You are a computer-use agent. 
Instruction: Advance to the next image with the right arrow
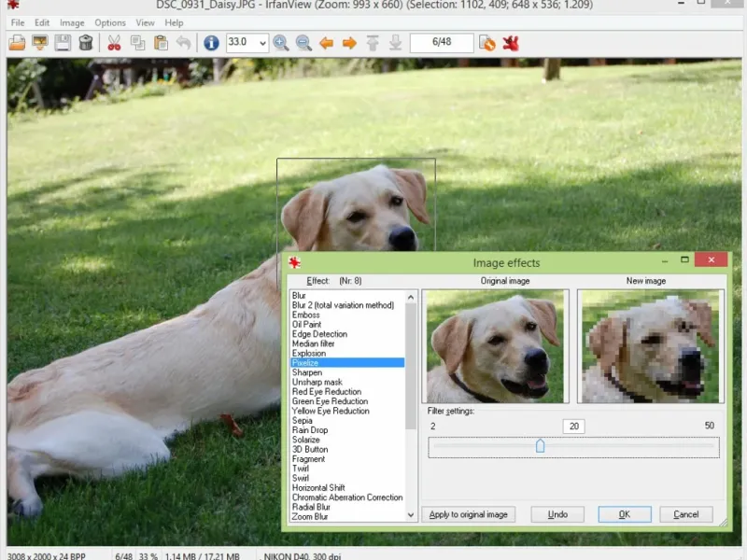[349, 42]
